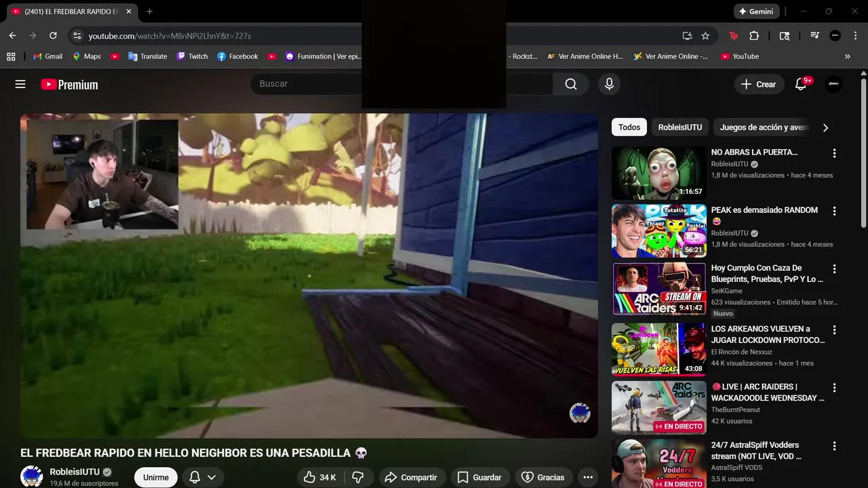Open the Gmail bookmark

point(48,56)
